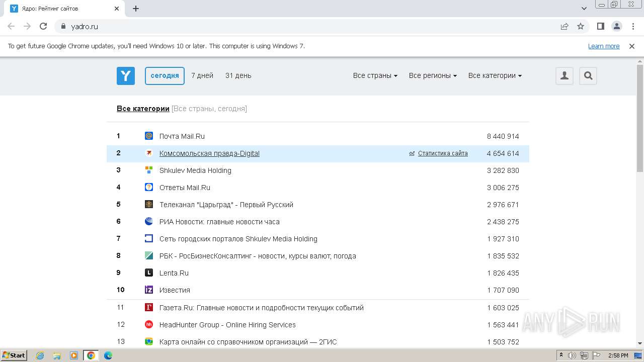Switch to the 7 дней period

[x=202, y=75]
